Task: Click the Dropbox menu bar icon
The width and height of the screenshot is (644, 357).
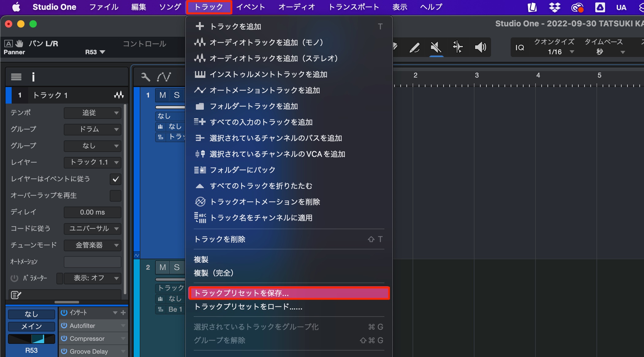Action: tap(554, 7)
